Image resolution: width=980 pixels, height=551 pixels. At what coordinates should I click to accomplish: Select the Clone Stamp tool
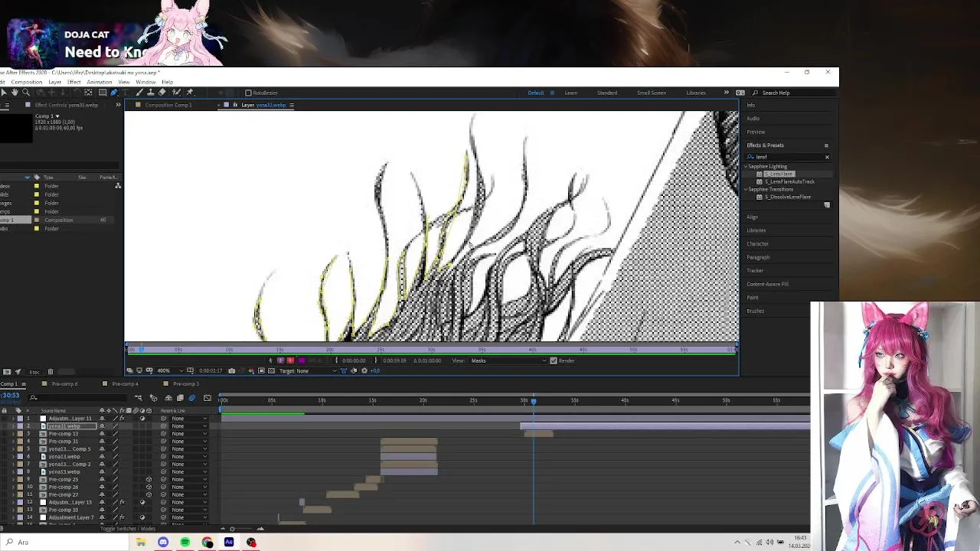[151, 92]
